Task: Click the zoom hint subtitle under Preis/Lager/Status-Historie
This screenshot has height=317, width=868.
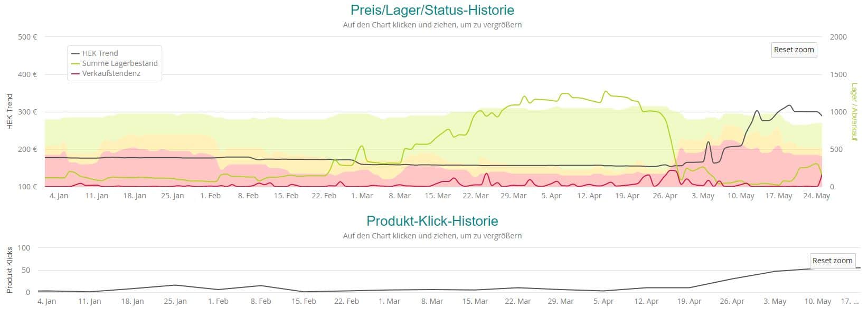Action: tap(432, 25)
